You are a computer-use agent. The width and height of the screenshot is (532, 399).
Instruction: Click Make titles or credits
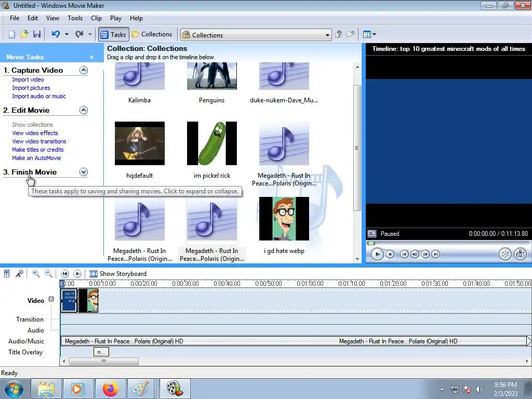pos(37,150)
